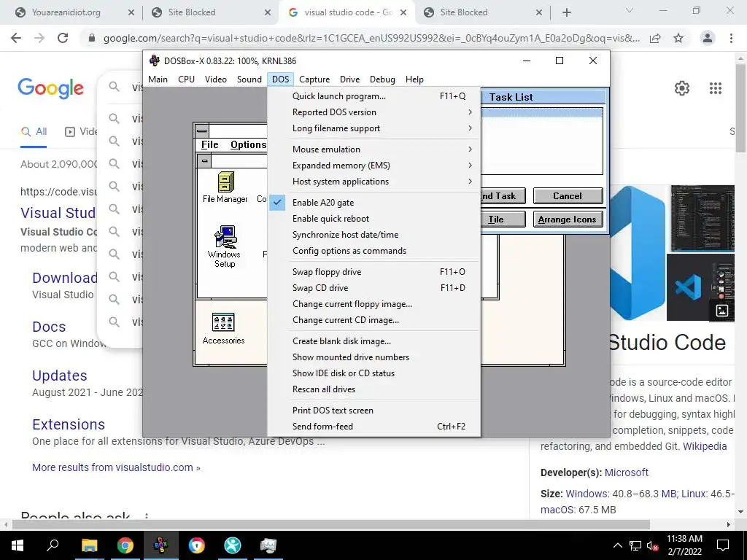Open the Capture menu

pyautogui.click(x=314, y=79)
